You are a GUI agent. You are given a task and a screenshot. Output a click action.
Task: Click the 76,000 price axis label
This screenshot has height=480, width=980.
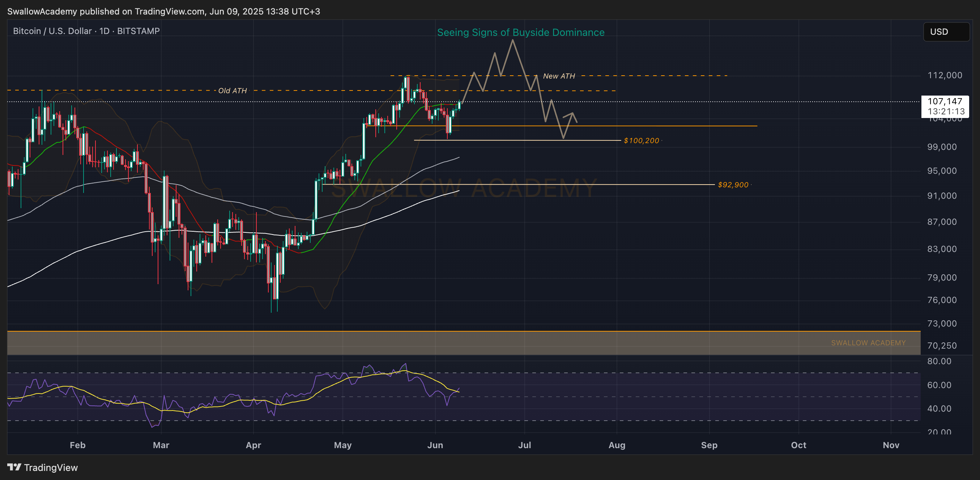pos(942,300)
